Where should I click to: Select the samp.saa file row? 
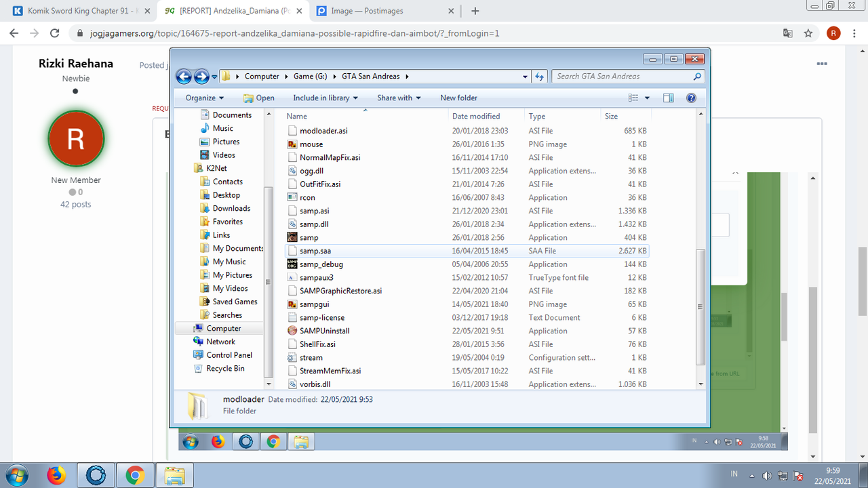pyautogui.click(x=467, y=251)
